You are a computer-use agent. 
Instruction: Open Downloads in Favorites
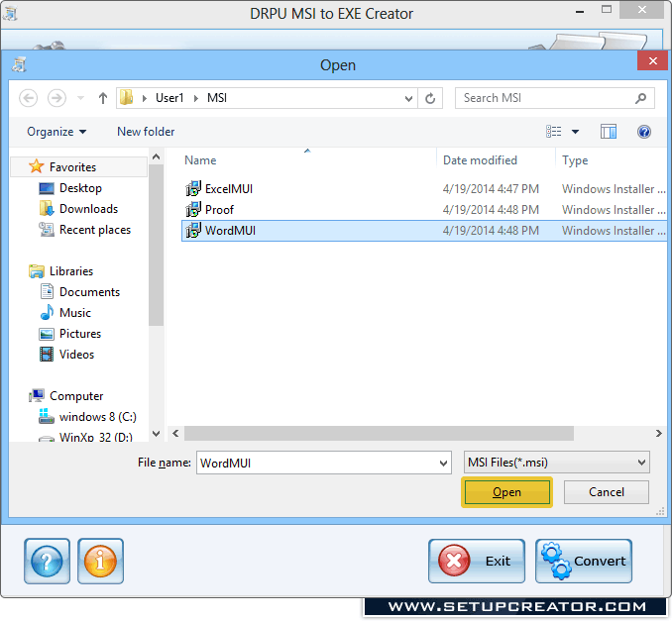pos(88,209)
